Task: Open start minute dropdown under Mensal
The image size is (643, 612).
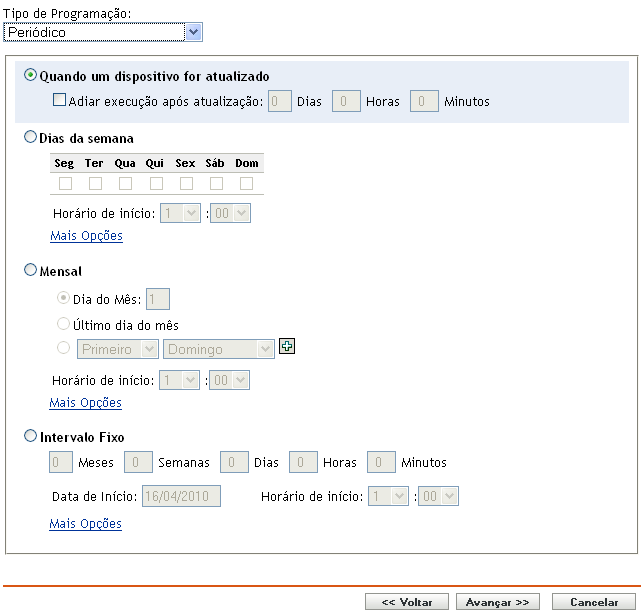Action: pos(229,380)
